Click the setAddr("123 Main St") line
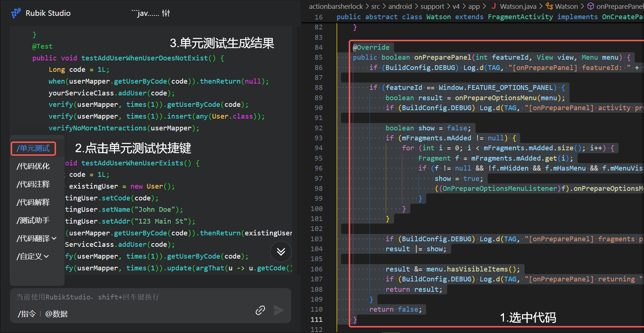The width and height of the screenshot is (644, 333). pyautogui.click(x=130, y=221)
